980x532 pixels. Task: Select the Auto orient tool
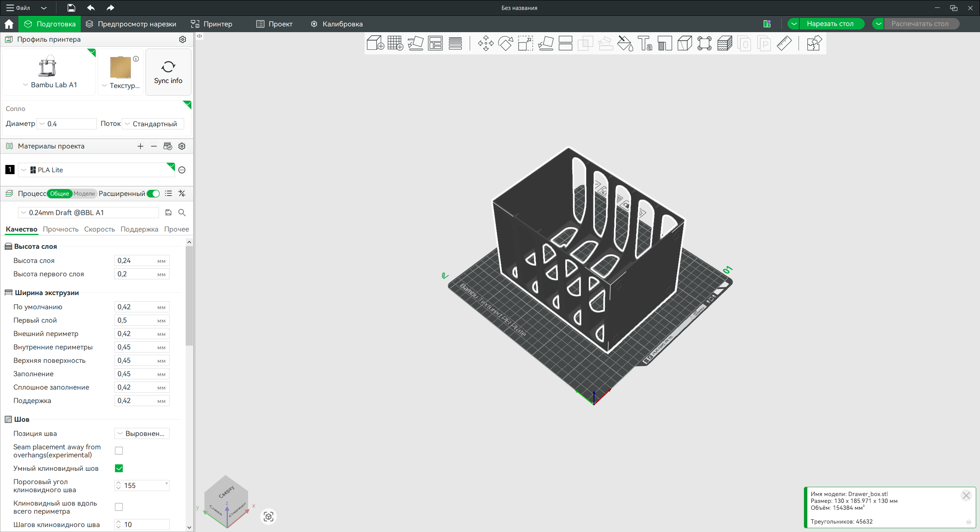pyautogui.click(x=415, y=43)
